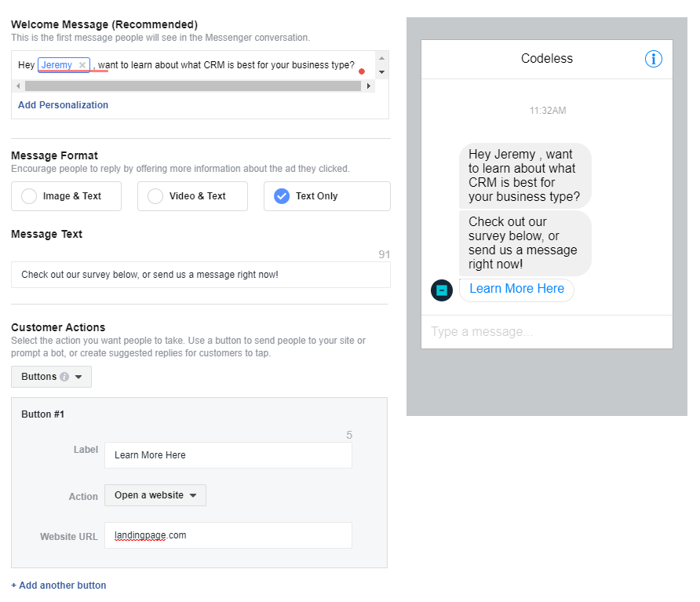Click the red dot indicator

coord(362,71)
